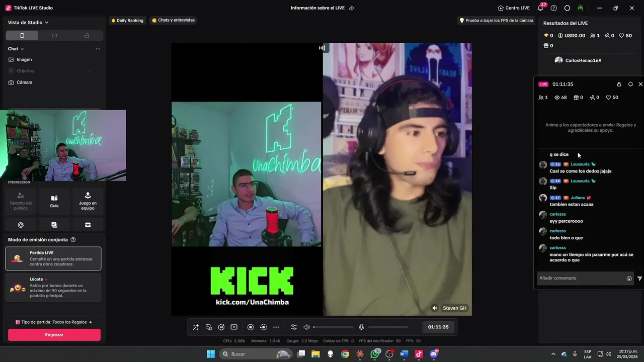This screenshot has width=644, height=362.
Task: Open chat window settings gear
Action: point(630,84)
